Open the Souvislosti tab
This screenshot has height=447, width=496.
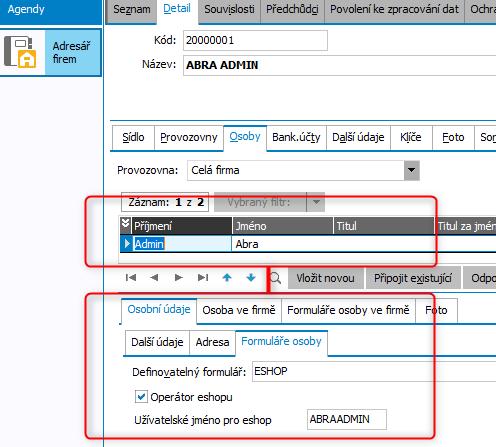point(229,10)
